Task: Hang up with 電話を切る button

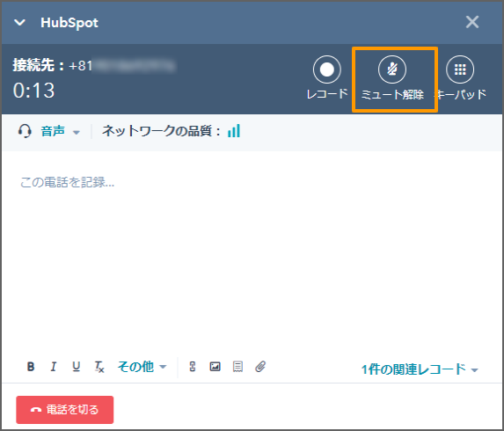Action: (x=64, y=410)
